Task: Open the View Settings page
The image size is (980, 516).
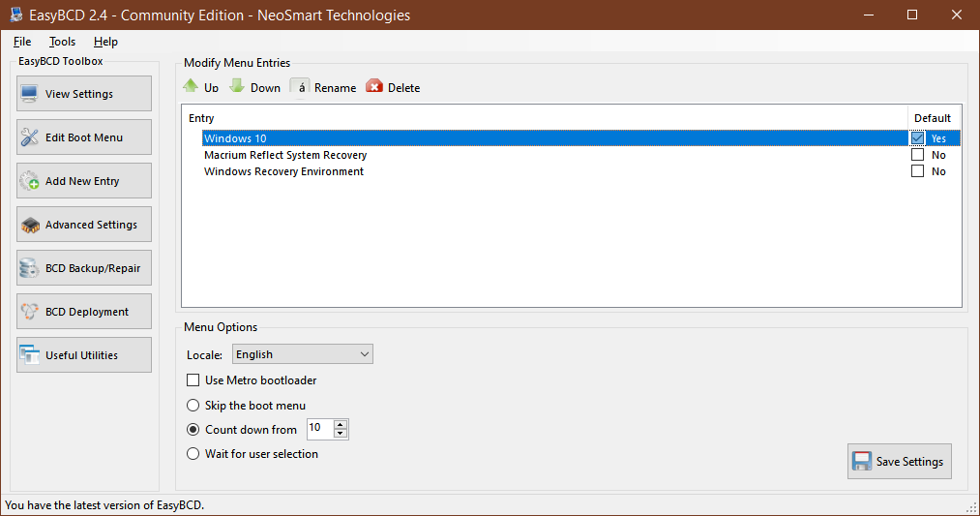Action: pyautogui.click(x=84, y=93)
